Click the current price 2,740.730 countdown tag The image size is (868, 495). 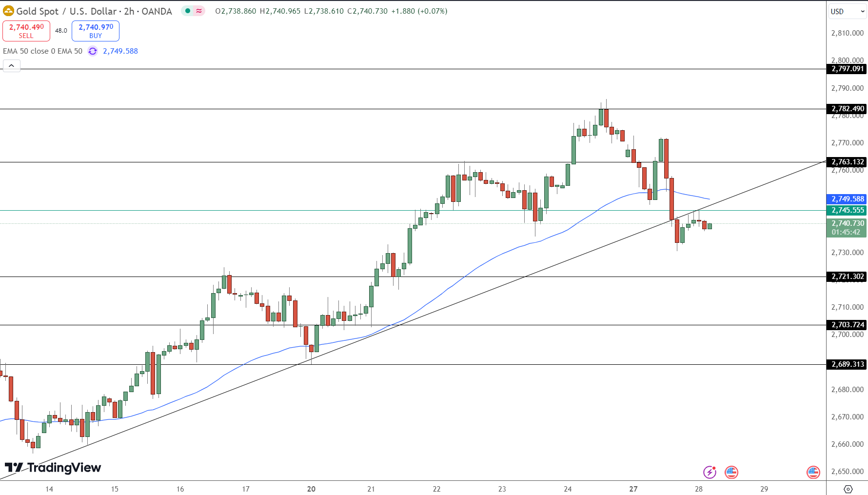[x=847, y=228]
